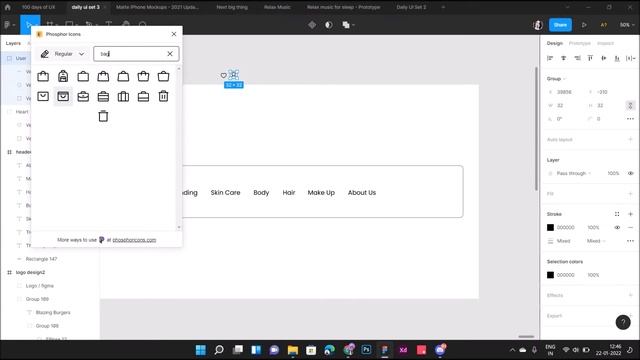Add a stroke with plus button

[x=630, y=214]
